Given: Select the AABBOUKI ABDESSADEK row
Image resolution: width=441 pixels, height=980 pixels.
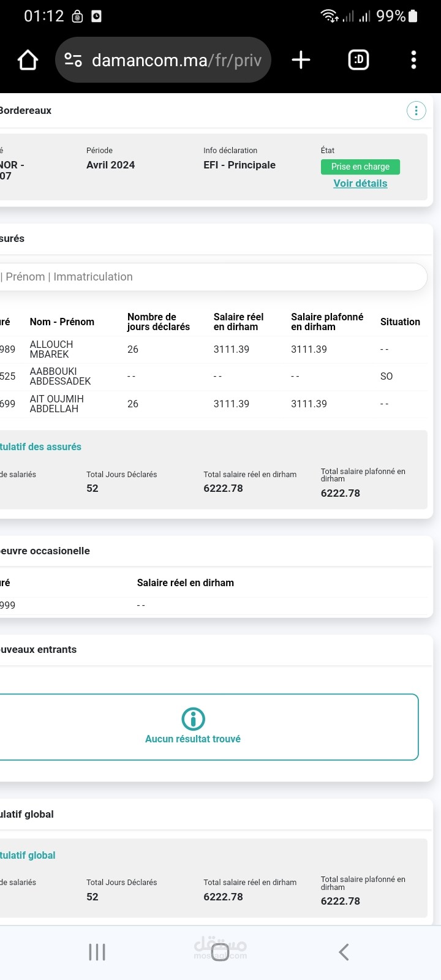Looking at the screenshot, I should tap(213, 376).
